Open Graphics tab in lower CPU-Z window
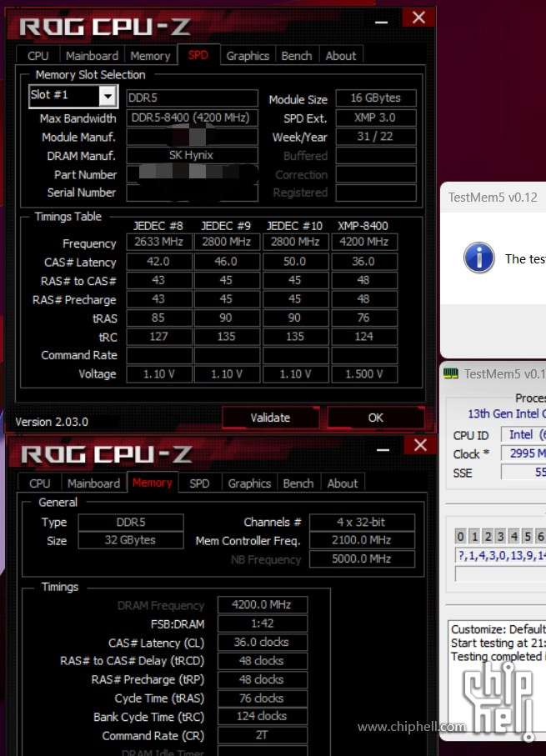The height and width of the screenshot is (756, 546). (249, 483)
